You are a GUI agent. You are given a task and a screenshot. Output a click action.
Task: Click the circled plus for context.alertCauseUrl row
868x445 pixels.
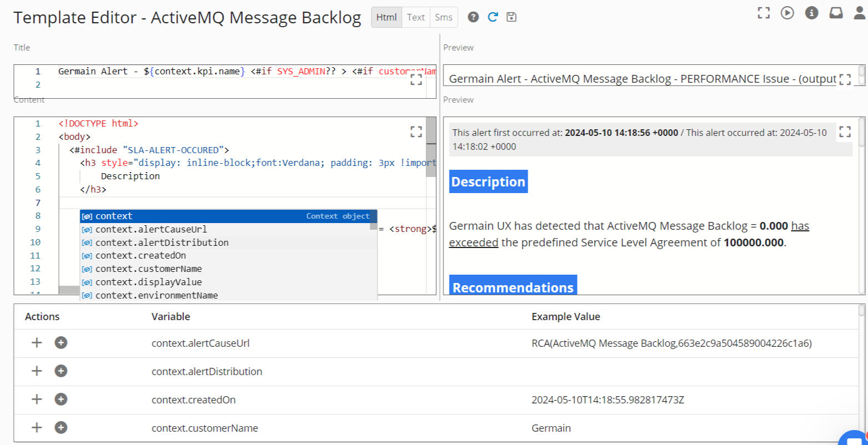coord(61,343)
